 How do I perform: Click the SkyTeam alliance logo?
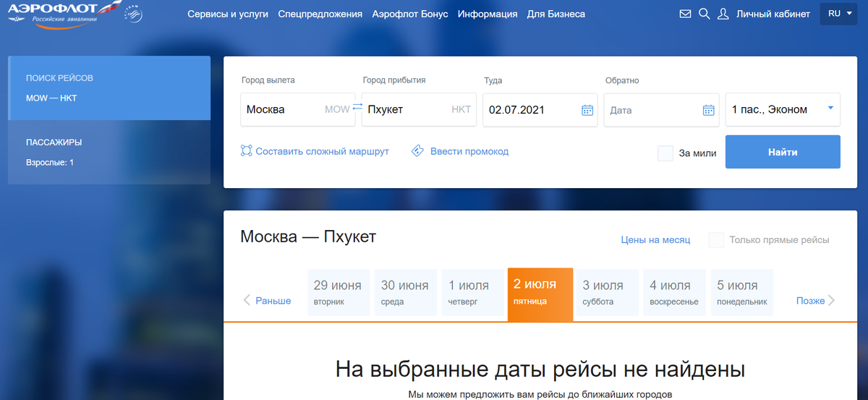coord(134,13)
